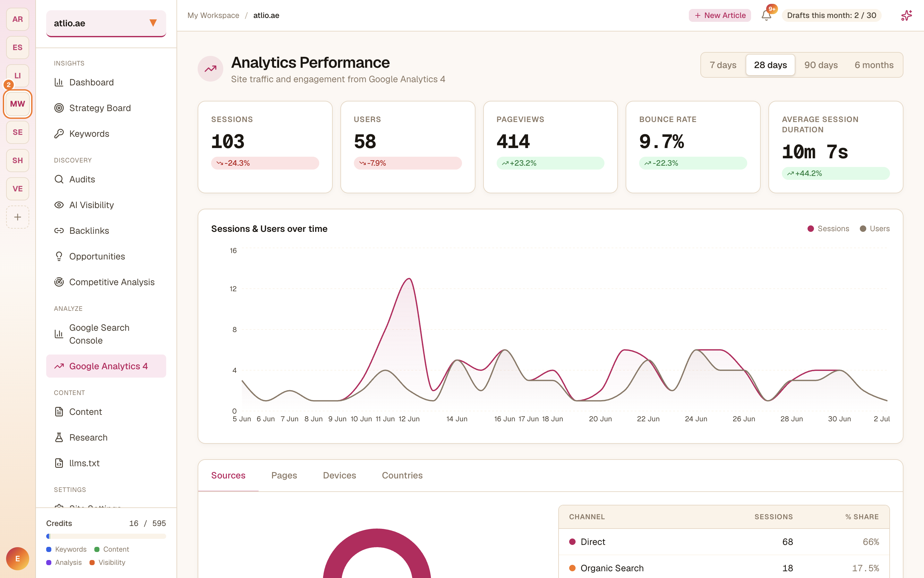Open the Pages tab
924x578 pixels.
point(284,475)
